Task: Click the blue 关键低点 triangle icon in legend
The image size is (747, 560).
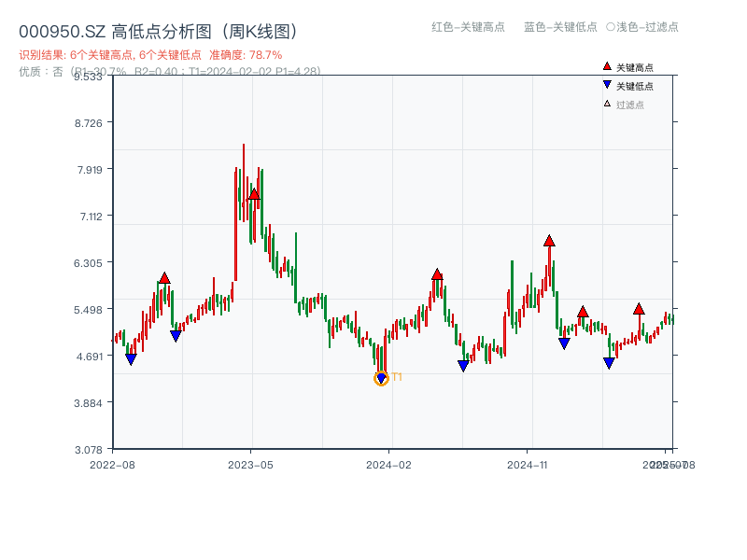Action: 607,84
